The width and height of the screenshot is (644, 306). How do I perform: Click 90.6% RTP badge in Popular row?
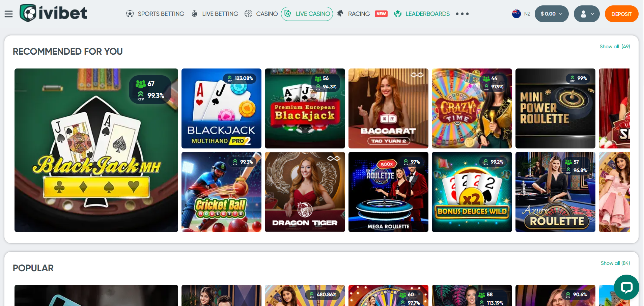click(x=576, y=295)
